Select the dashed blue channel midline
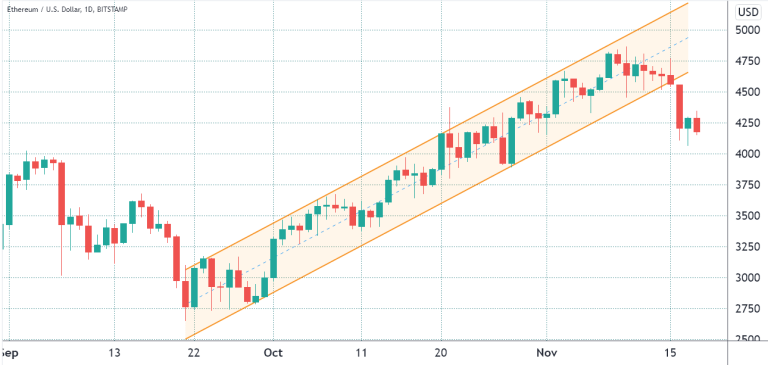The image size is (768, 365). (441, 168)
